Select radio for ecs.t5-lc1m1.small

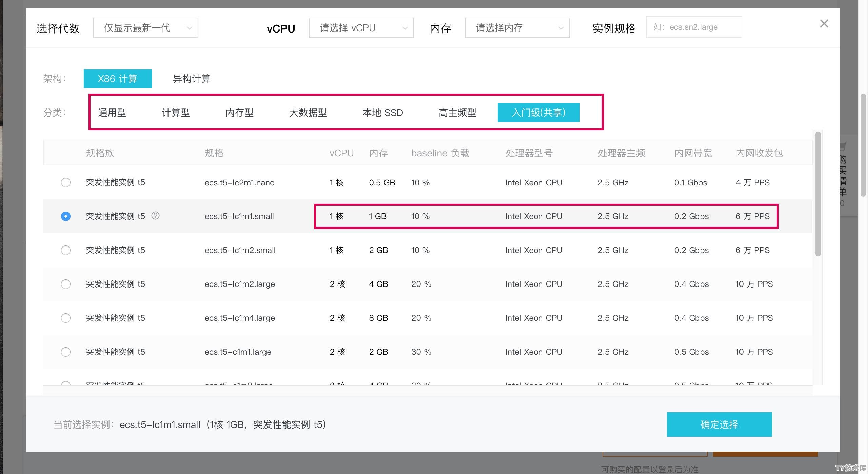(66, 216)
